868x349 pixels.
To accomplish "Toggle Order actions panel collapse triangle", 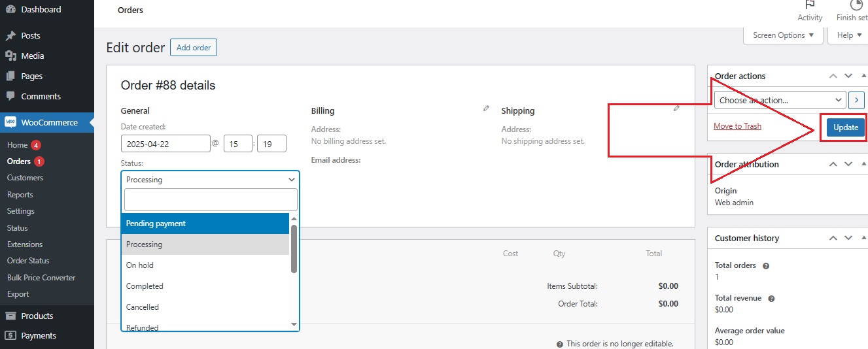I will 864,76.
